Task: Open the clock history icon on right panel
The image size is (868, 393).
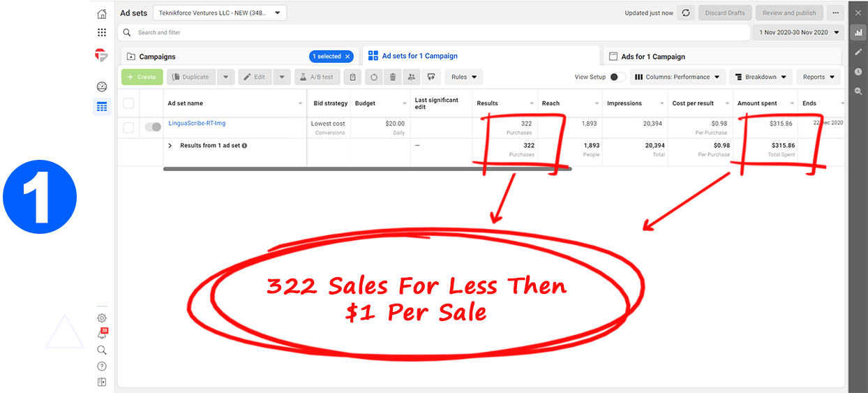Action: click(x=858, y=72)
